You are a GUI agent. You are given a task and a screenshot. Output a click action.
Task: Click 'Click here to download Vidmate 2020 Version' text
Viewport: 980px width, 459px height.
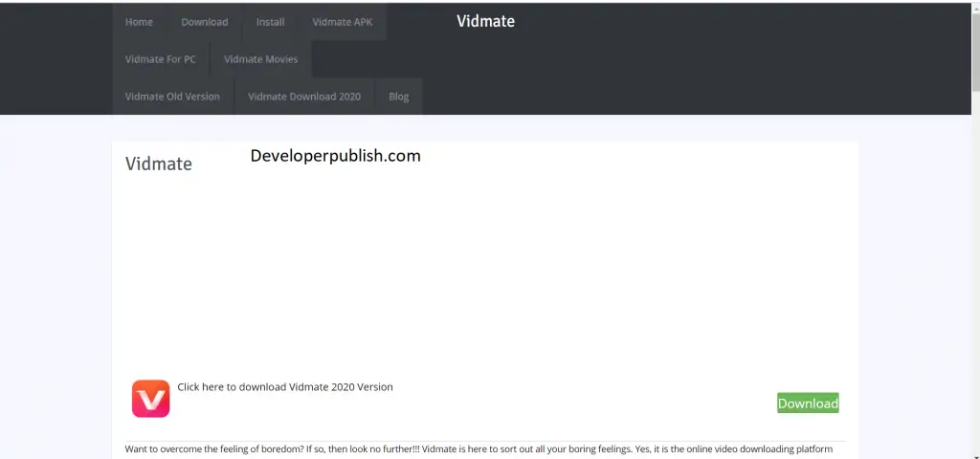(x=285, y=387)
